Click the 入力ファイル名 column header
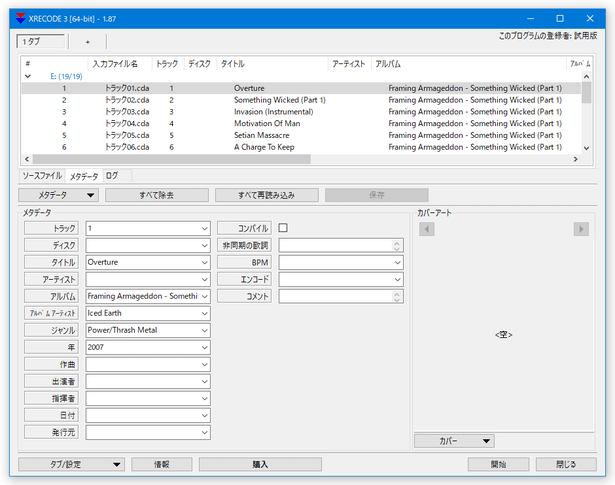Screen dimensions: 615x485 tap(120, 64)
